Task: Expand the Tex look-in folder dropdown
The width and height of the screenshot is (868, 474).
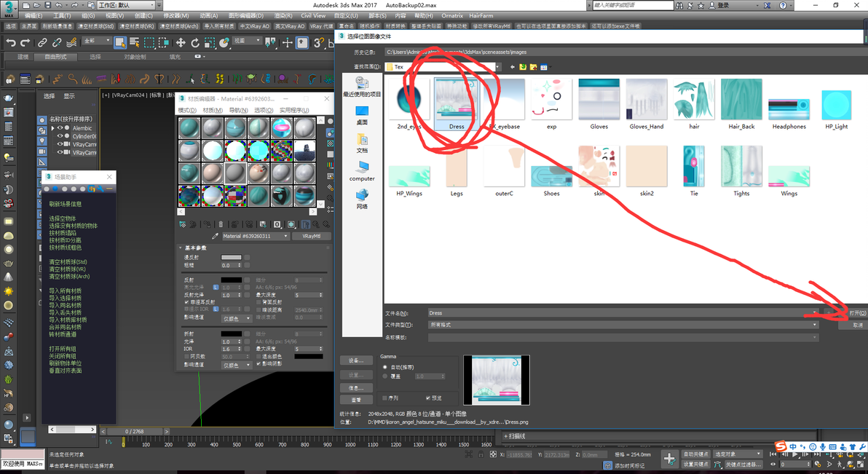Action: point(443,67)
